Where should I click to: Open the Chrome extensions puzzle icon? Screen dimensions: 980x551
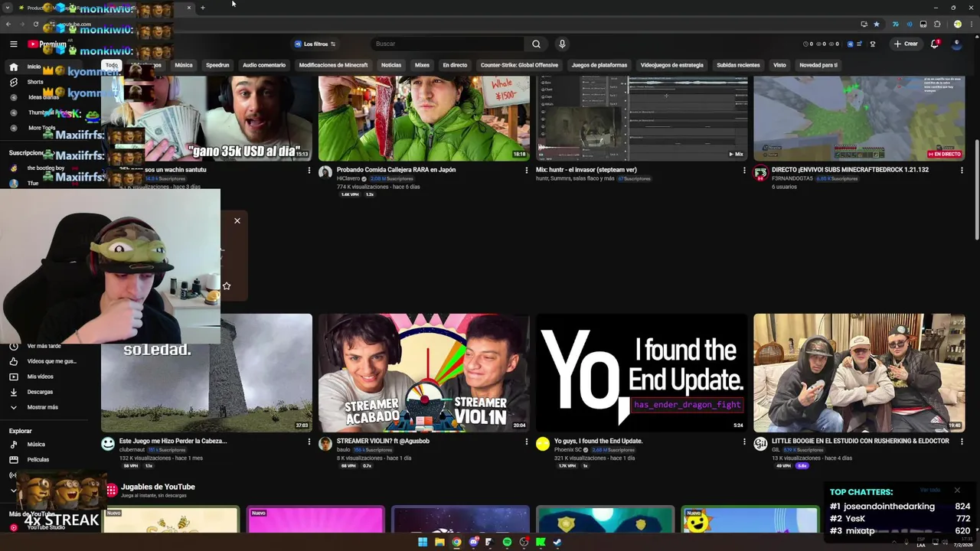tap(937, 24)
